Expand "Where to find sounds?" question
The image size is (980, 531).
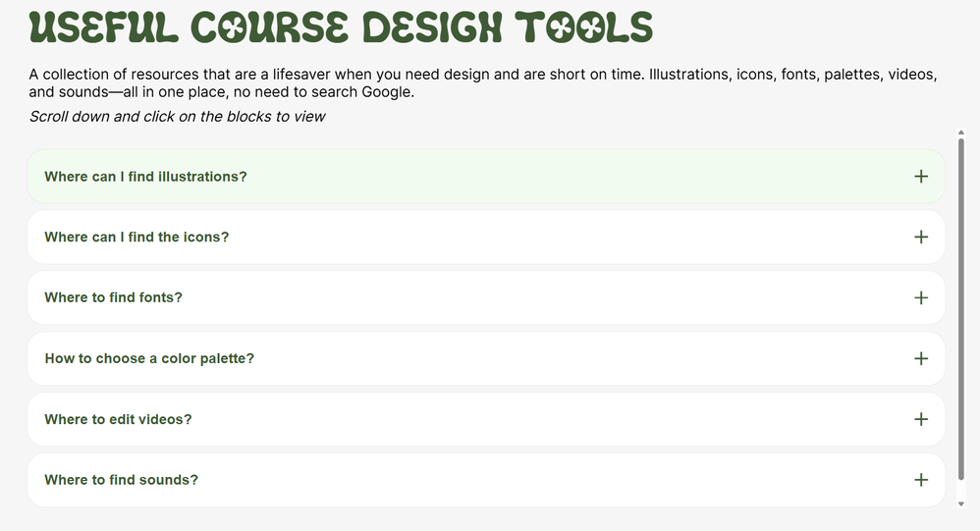[x=121, y=480]
